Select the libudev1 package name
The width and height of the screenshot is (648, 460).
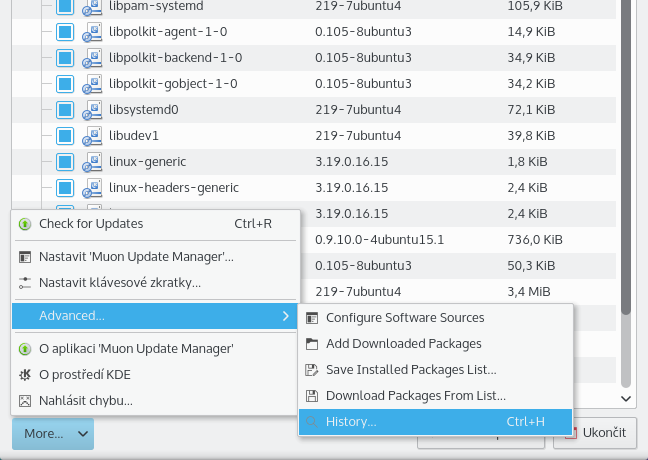(x=134, y=136)
